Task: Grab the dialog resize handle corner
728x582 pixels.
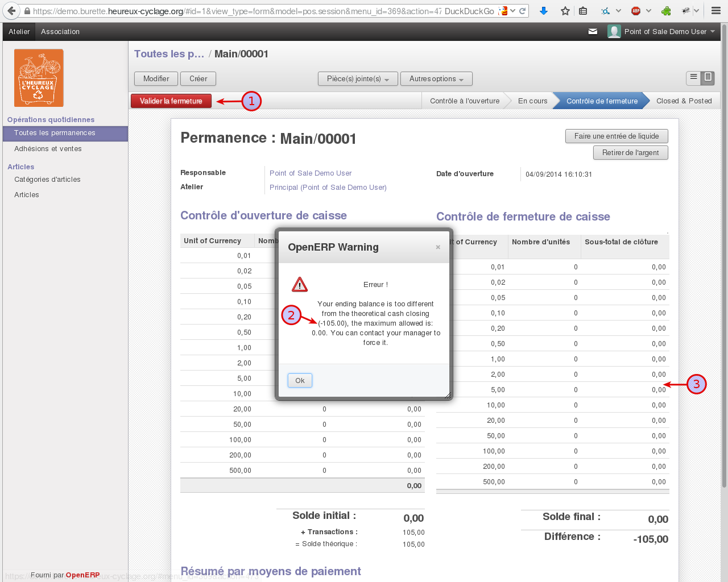Action: click(448, 395)
